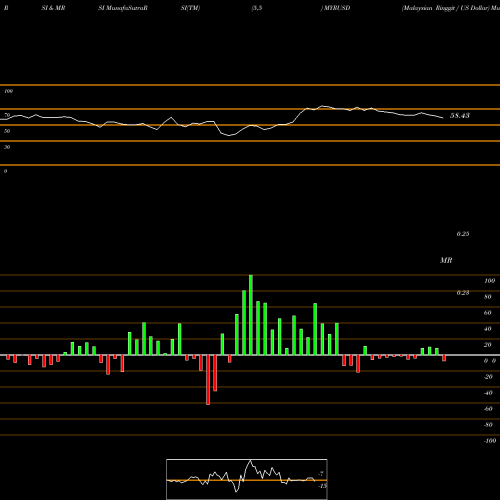The height and width of the screenshot is (500, 500).
Task: Click the -15 label in mini chart
Action: [x=323, y=486]
